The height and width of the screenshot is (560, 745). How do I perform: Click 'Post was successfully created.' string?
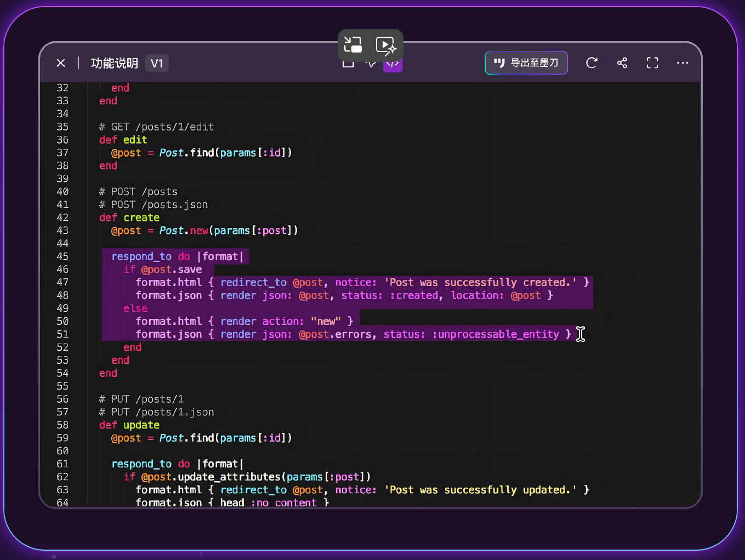[x=481, y=283]
